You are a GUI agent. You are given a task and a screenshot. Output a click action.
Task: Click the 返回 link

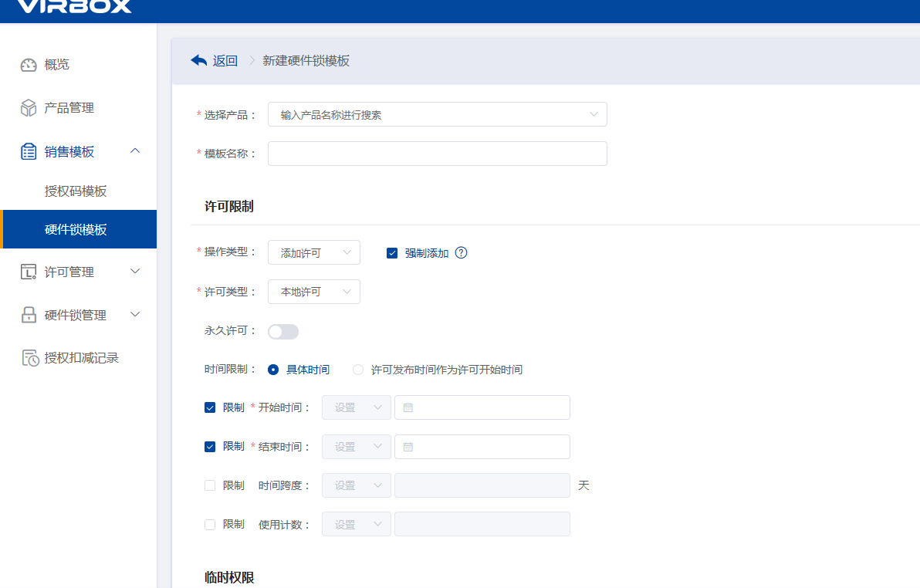225,61
